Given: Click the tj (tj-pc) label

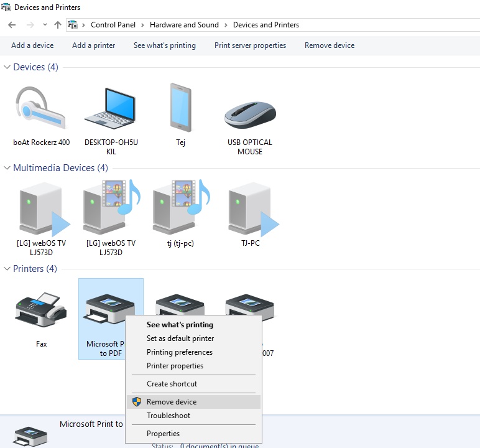Looking at the screenshot, I should click(x=180, y=243).
